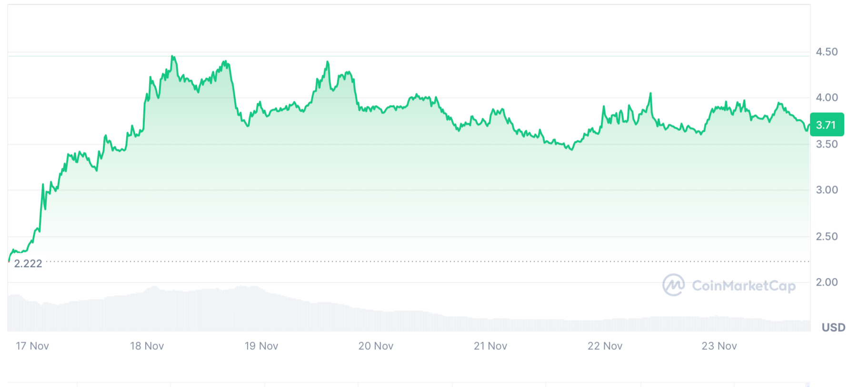Click the 23 Nov date label
The width and height of the screenshot is (868, 387).
(x=719, y=346)
